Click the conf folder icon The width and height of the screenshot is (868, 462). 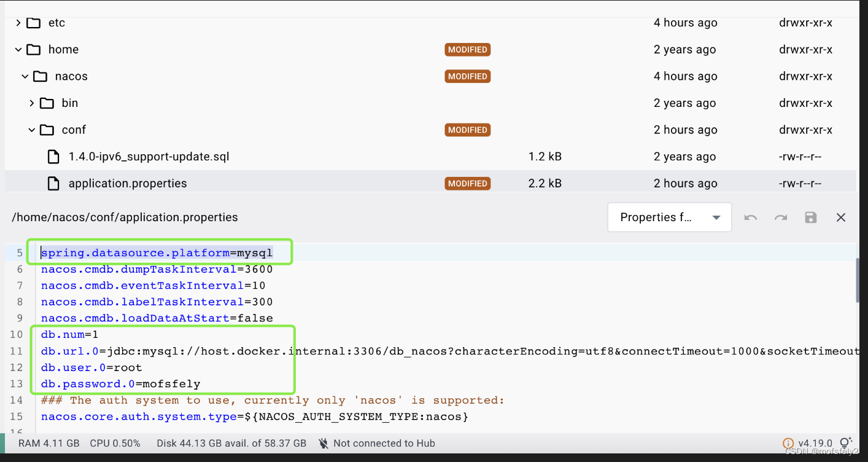coord(47,130)
